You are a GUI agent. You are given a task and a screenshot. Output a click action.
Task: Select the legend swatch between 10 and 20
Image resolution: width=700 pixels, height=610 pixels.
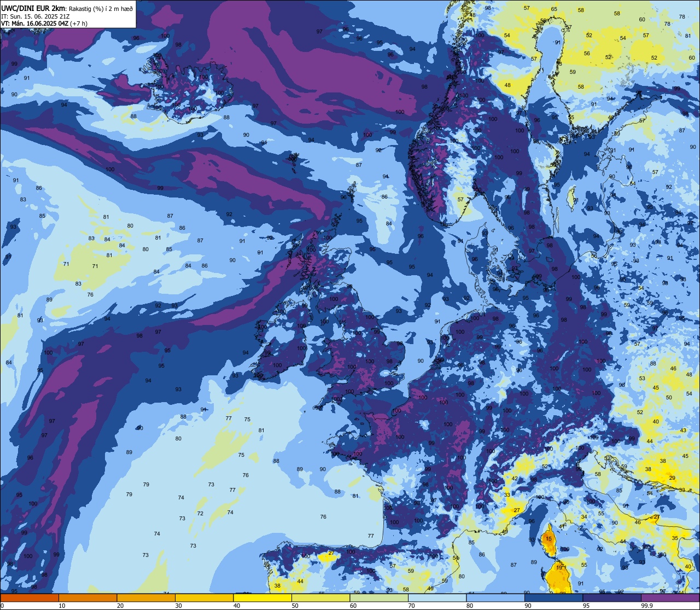87,597
